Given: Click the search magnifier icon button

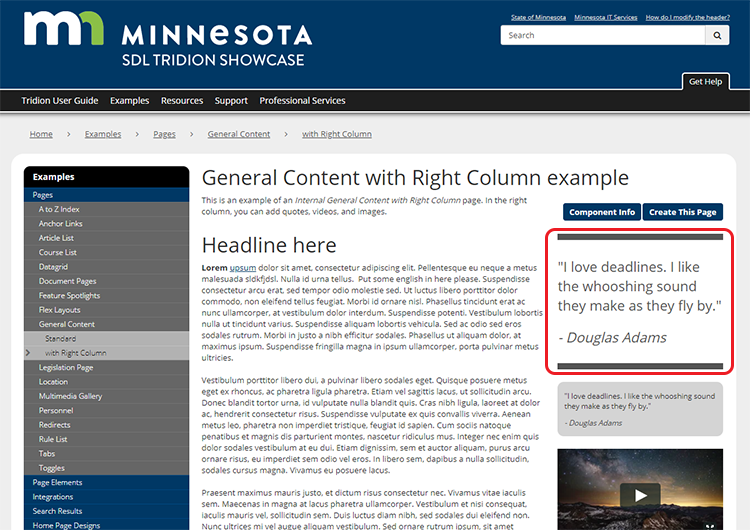Looking at the screenshot, I should (717, 35).
